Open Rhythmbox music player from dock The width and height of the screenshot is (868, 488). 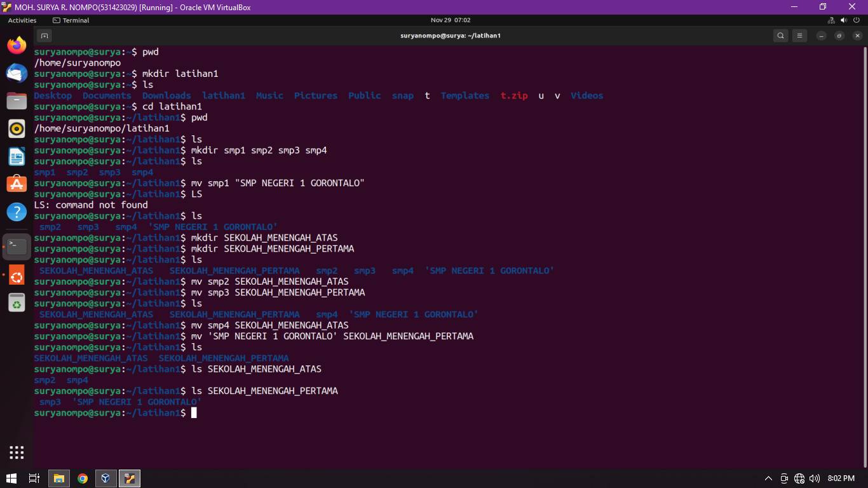tap(17, 128)
